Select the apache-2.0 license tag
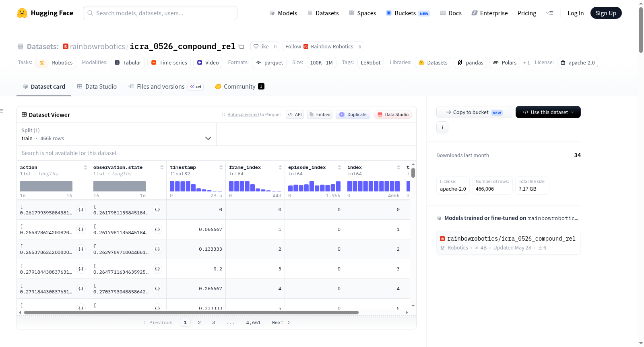Viewport: 644px width, 347px height. click(x=578, y=62)
